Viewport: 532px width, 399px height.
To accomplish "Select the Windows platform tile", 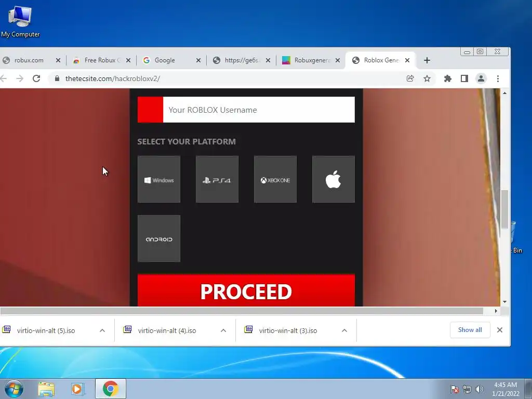I will coord(159,179).
